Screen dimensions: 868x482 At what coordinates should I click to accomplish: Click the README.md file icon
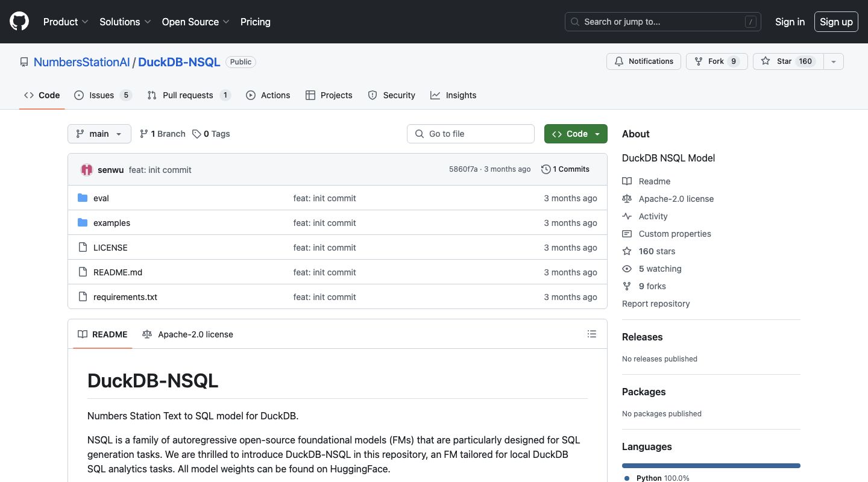pos(83,272)
